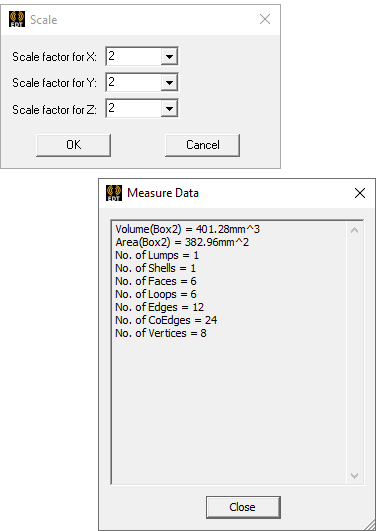
Task: Click the scroll down arrow in Measure Data
Action: (x=354, y=475)
